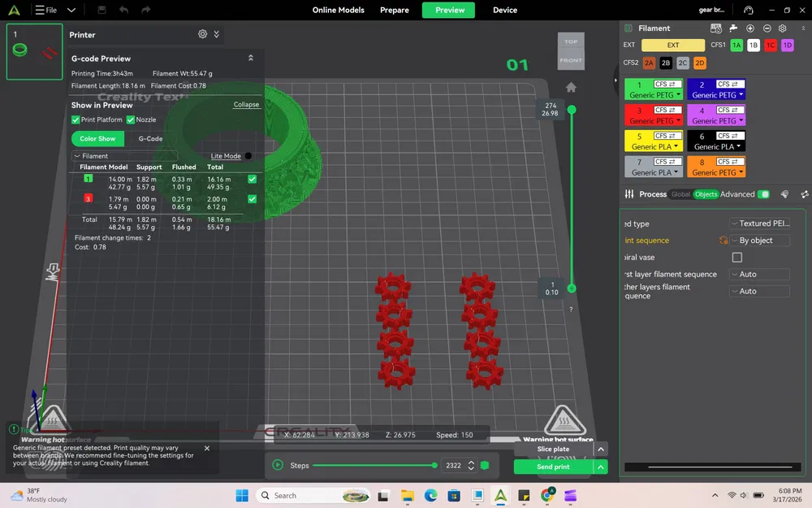Viewport: 812px width, 508px height.
Task: Click the Process sliders icon
Action: (x=629, y=194)
